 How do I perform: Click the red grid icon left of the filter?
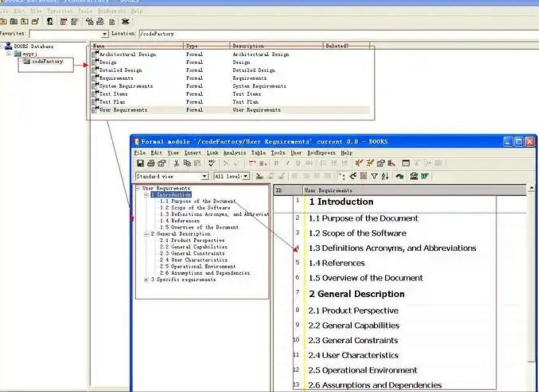pos(364,176)
